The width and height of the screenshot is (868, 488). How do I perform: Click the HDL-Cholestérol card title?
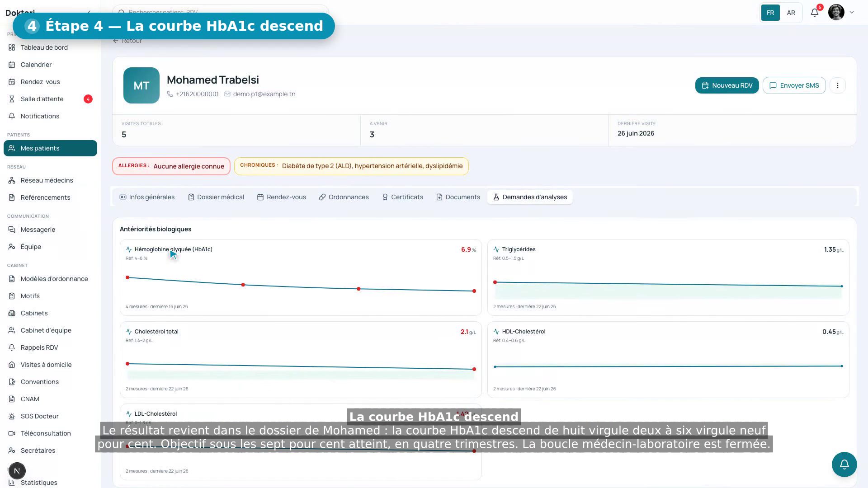click(524, 332)
